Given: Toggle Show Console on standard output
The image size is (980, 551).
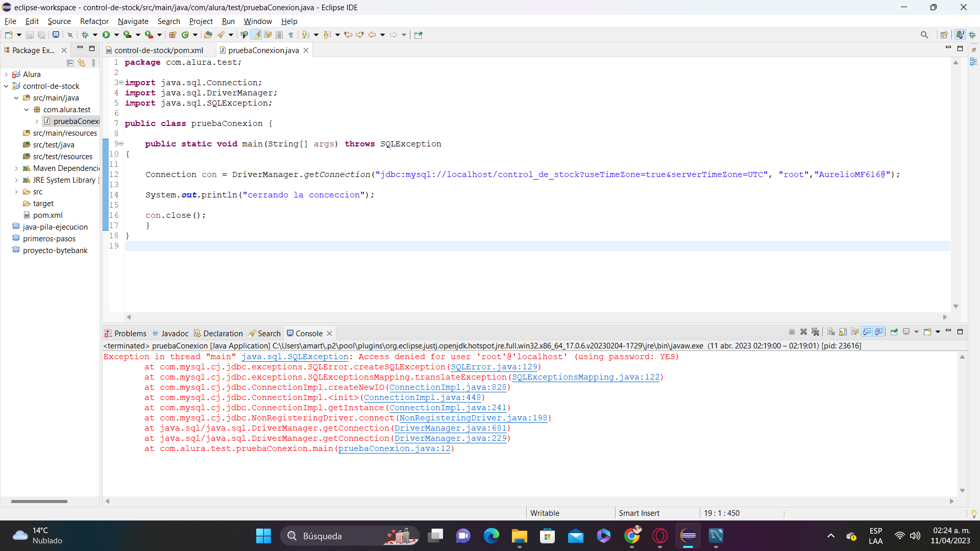Looking at the screenshot, I should click(867, 332).
